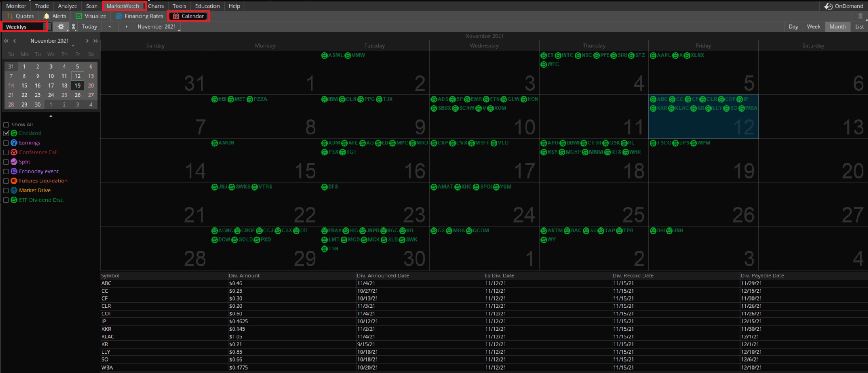The image size is (868, 373).
Task: Select the KLAC row in the dividend table
Action: click(x=484, y=337)
